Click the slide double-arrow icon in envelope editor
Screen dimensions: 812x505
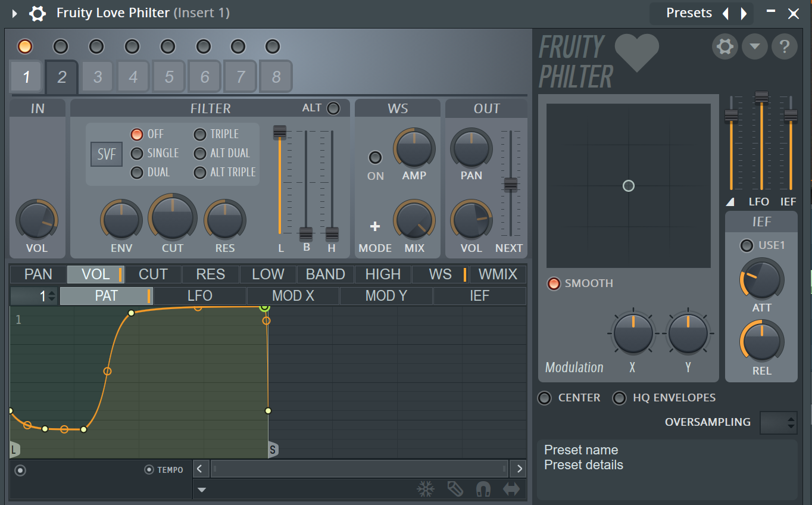[511, 489]
